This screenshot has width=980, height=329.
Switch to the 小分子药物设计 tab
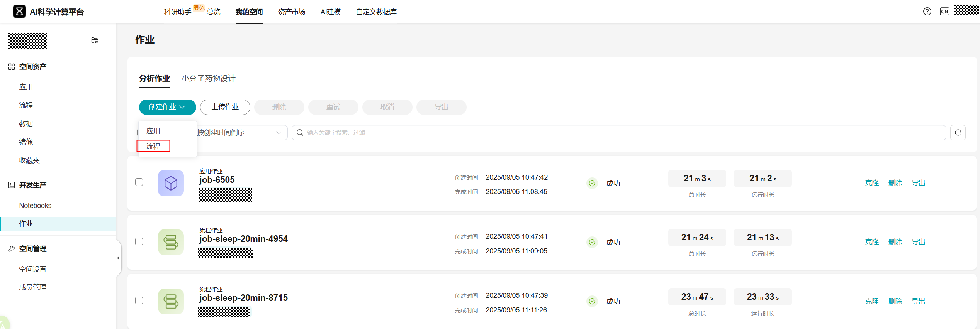pos(208,78)
